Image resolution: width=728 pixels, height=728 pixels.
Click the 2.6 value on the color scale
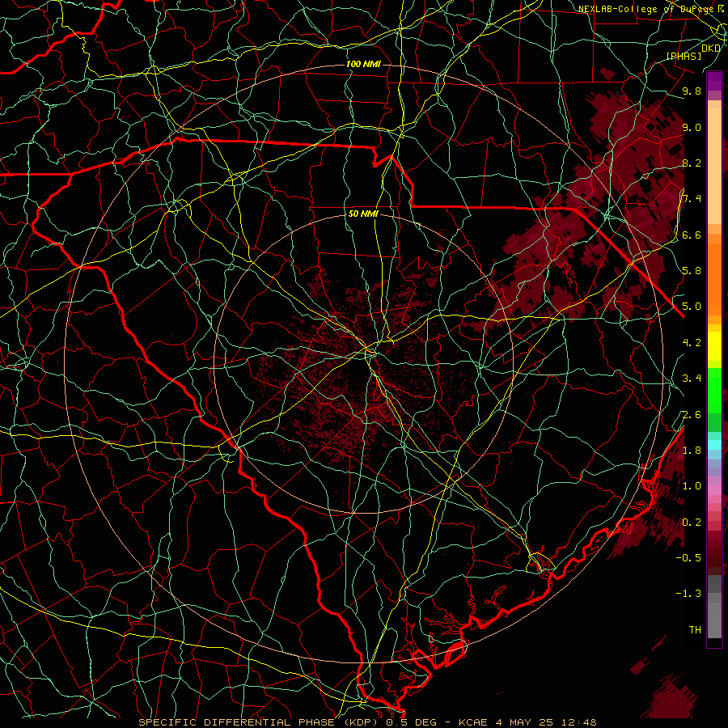(x=692, y=415)
